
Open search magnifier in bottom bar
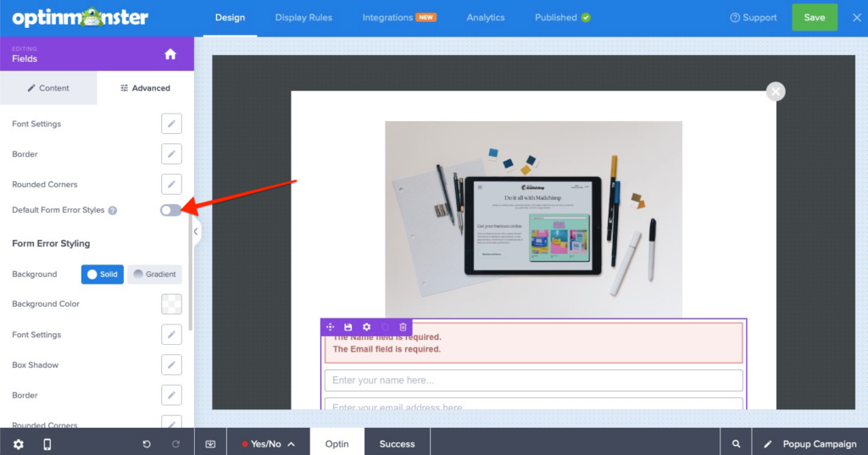[x=736, y=444]
